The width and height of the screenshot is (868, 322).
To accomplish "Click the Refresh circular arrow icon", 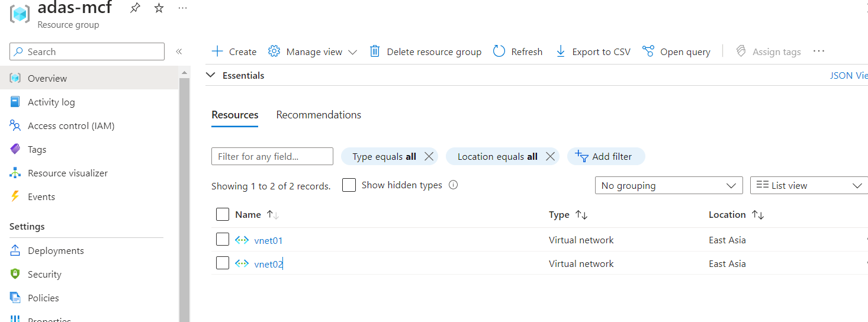I will click(x=499, y=51).
